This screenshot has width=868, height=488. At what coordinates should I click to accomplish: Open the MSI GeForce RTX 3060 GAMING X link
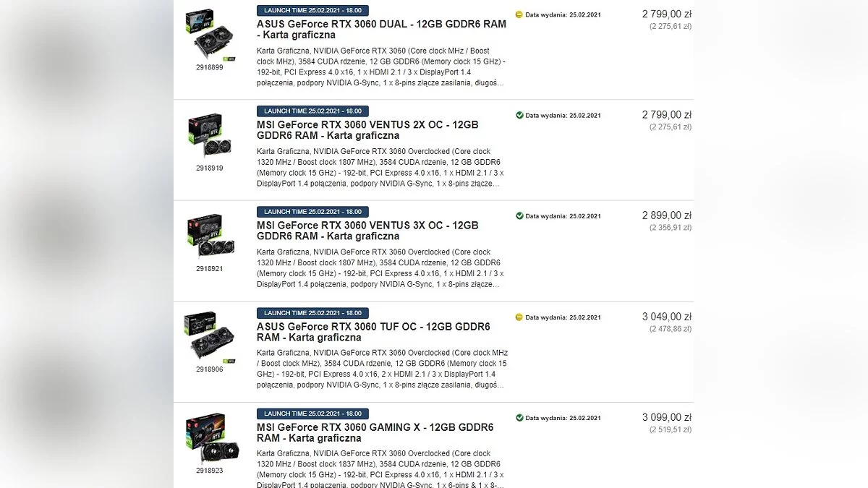pyautogui.click(x=375, y=432)
